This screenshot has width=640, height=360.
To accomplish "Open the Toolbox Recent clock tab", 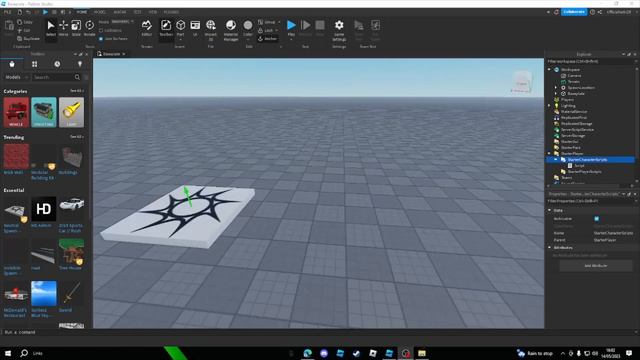I will pos(57,64).
